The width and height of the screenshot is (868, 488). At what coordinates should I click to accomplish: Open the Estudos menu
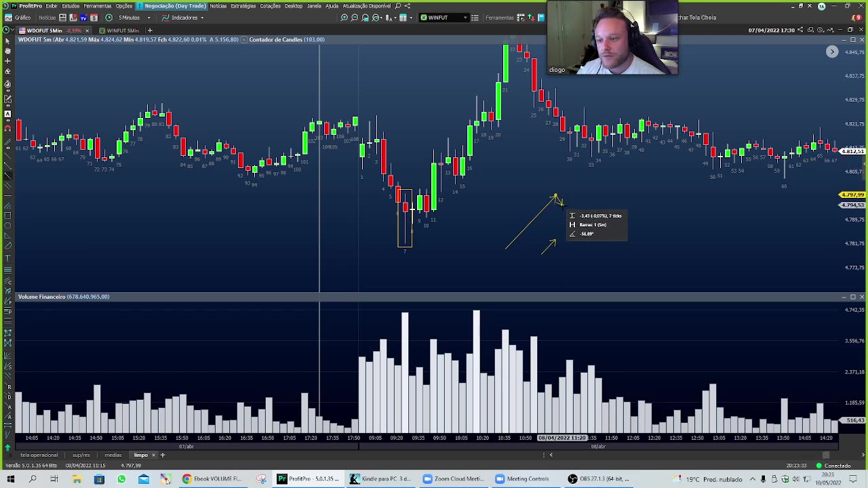click(x=71, y=6)
